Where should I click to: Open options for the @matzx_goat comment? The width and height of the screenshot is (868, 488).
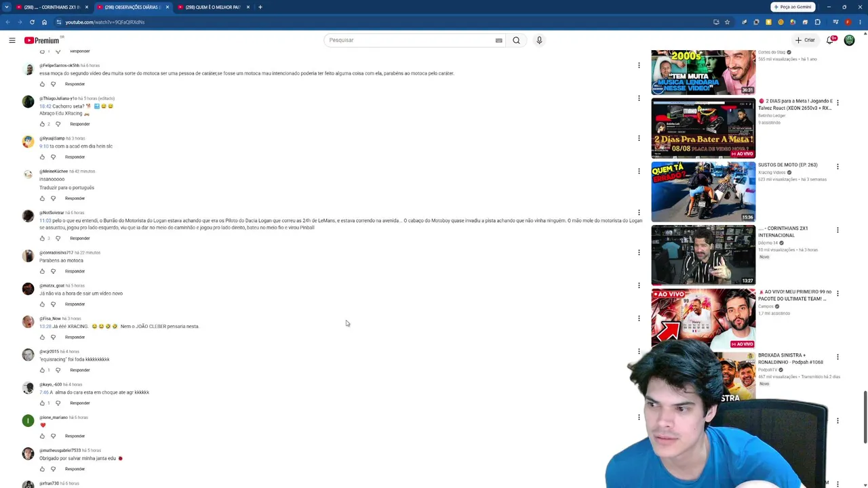(x=639, y=285)
